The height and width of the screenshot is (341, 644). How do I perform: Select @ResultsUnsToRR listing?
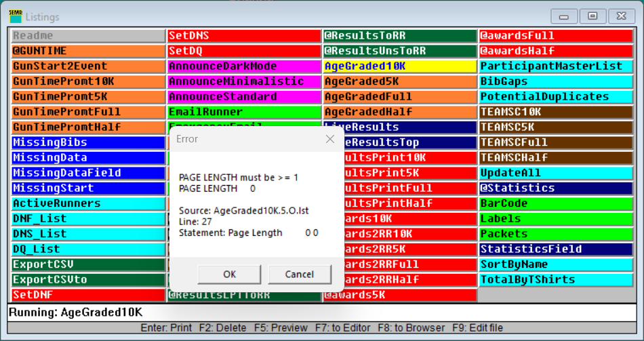(400, 51)
